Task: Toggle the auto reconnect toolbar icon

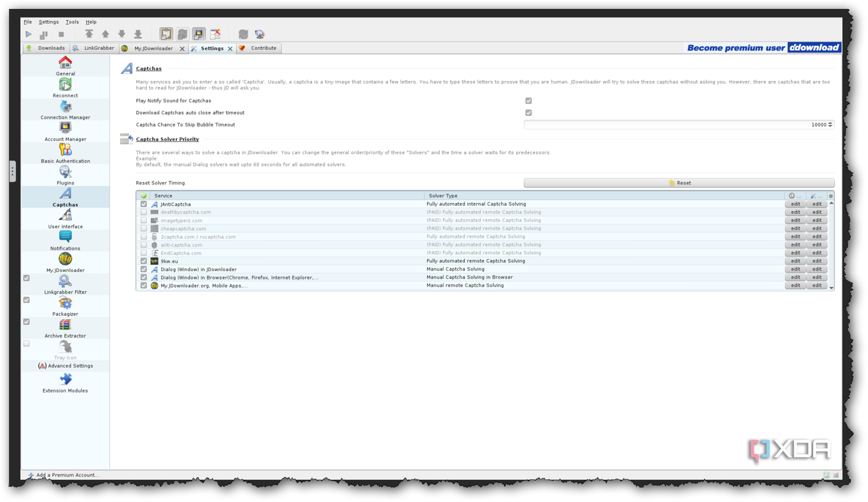Action: [x=183, y=34]
